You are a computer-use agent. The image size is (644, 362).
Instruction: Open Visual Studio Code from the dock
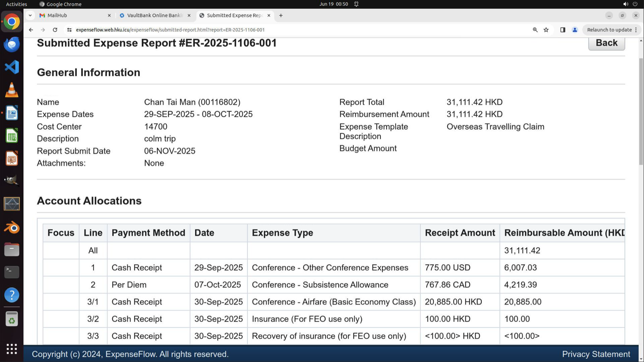pyautogui.click(x=12, y=67)
